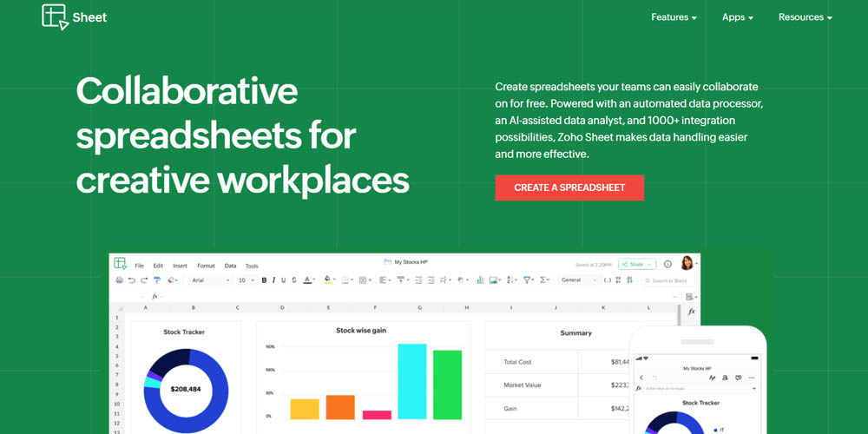Open the folder icon beside My Stocks HP
This screenshot has height=434, width=868.
(x=387, y=262)
